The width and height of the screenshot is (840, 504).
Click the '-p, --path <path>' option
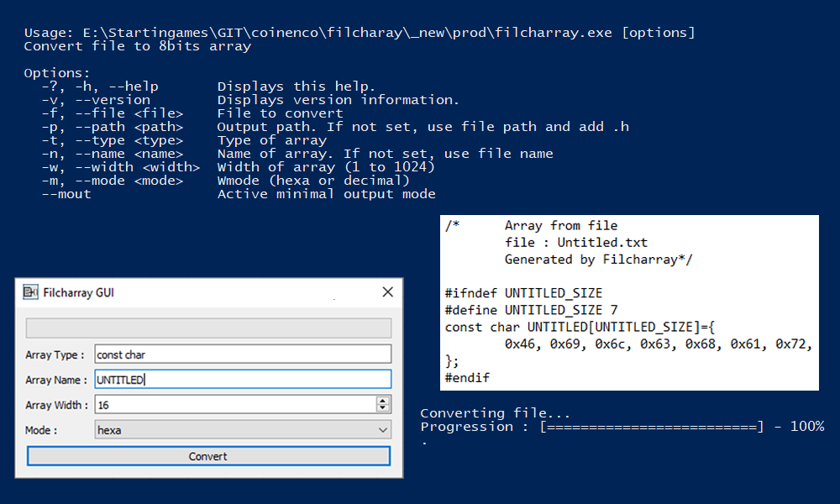tap(113, 127)
